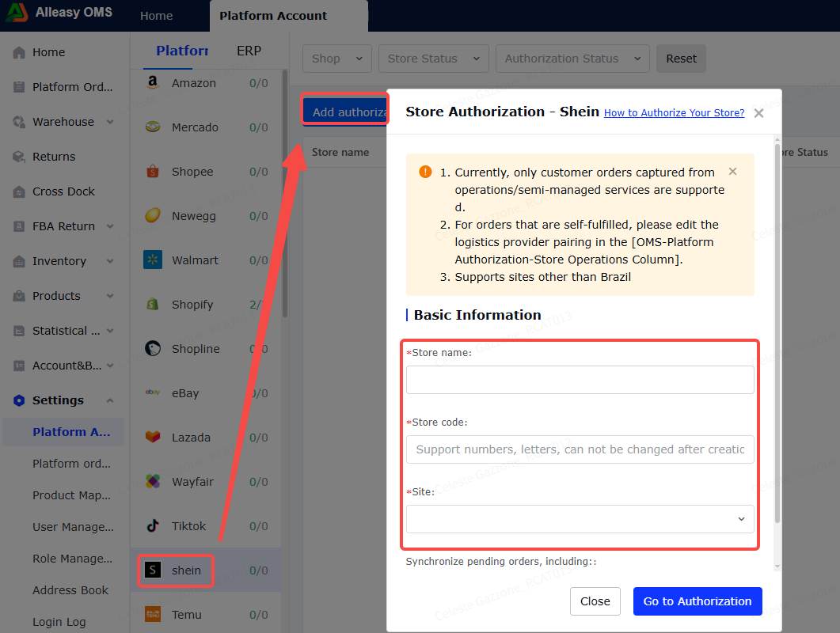Screen dimensions: 840x633
Task: Switch to the ERP tab
Action: click(x=249, y=51)
